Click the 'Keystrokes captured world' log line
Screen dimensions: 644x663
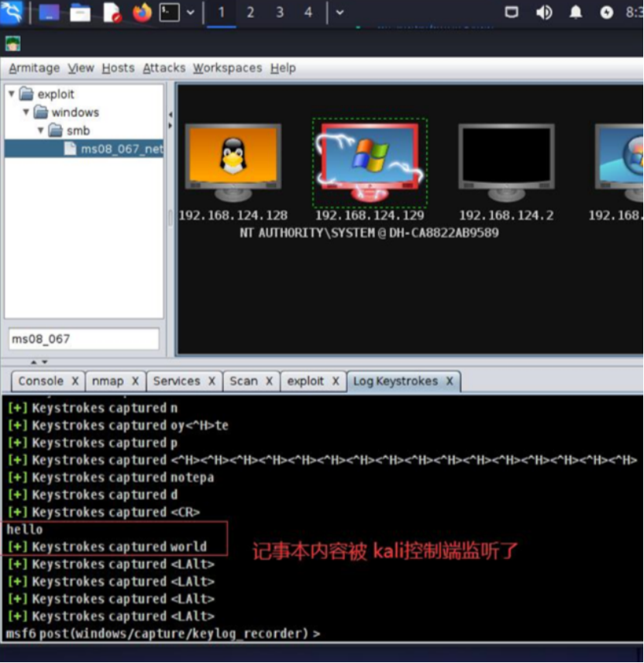click(x=107, y=547)
